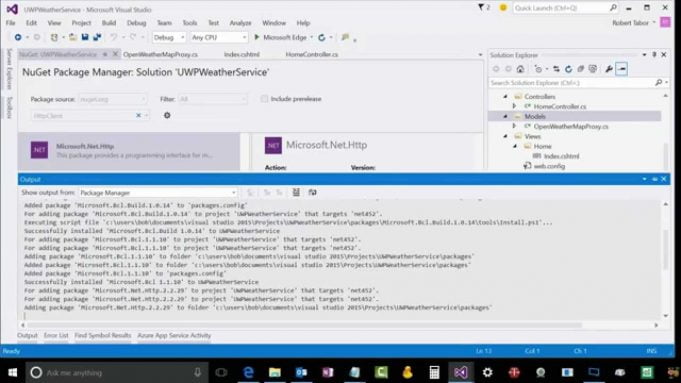
Task: Click the Save file toolbar icon
Action: tap(85, 37)
